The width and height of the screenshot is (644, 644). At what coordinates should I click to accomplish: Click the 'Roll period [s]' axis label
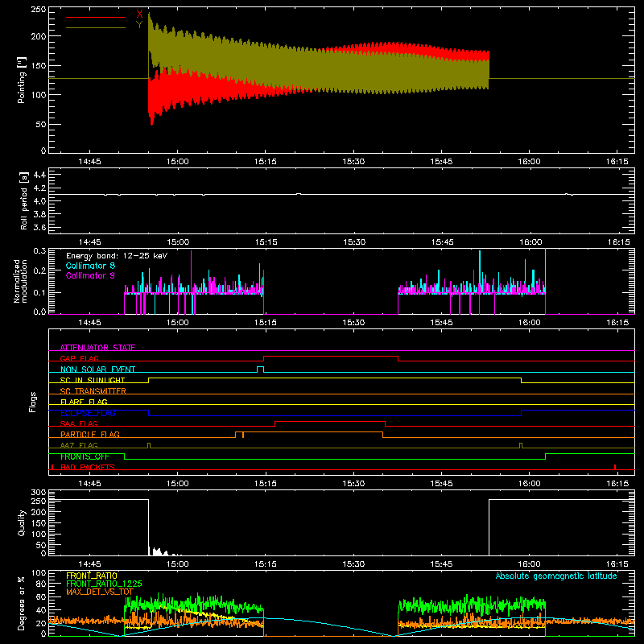(23, 200)
